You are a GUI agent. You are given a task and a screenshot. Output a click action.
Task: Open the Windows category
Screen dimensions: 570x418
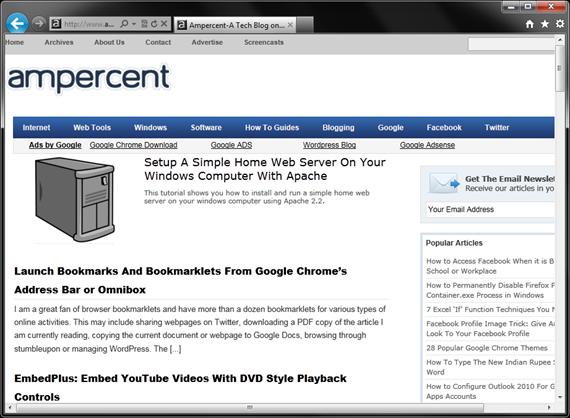pos(150,128)
